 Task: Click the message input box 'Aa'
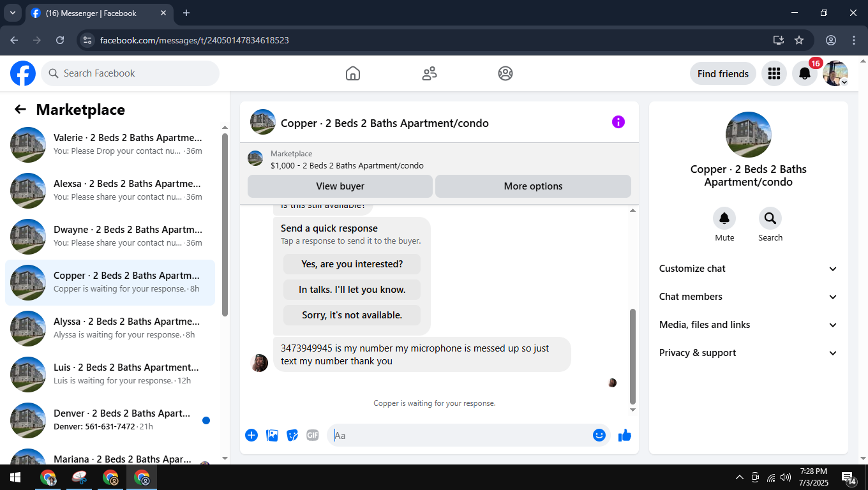coord(460,435)
